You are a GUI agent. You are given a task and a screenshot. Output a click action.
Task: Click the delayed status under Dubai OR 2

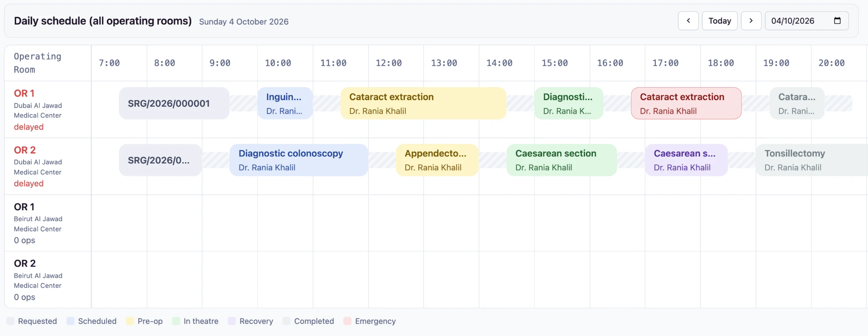[x=29, y=183]
